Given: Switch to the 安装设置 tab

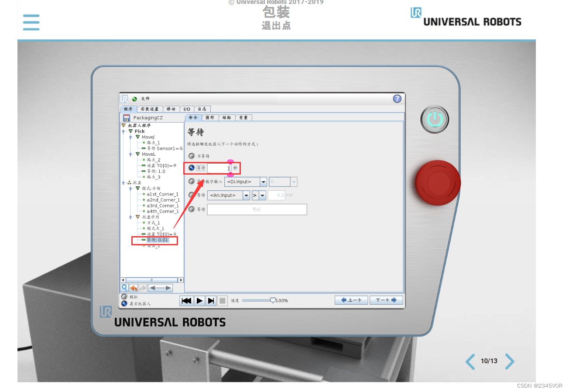Looking at the screenshot, I should click(149, 109).
